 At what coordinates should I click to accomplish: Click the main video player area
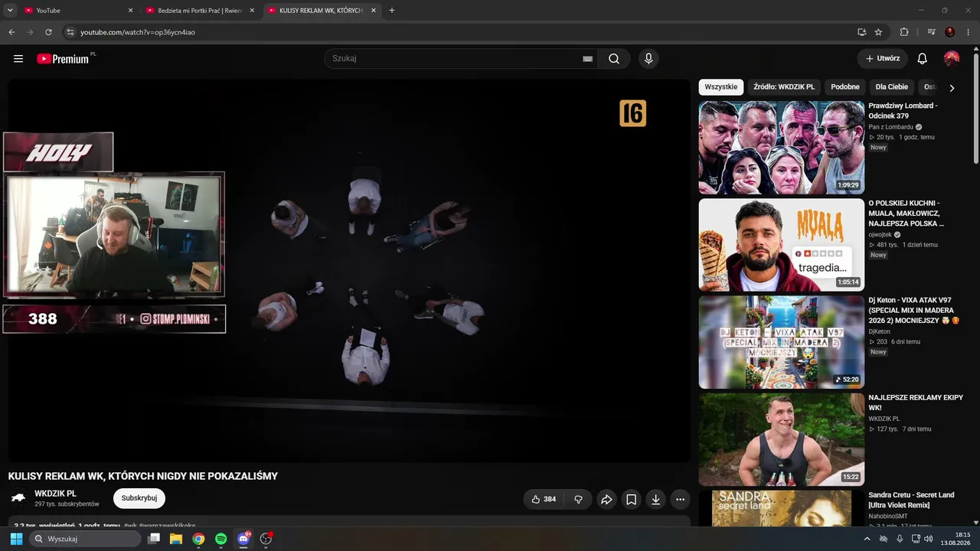coord(349,270)
